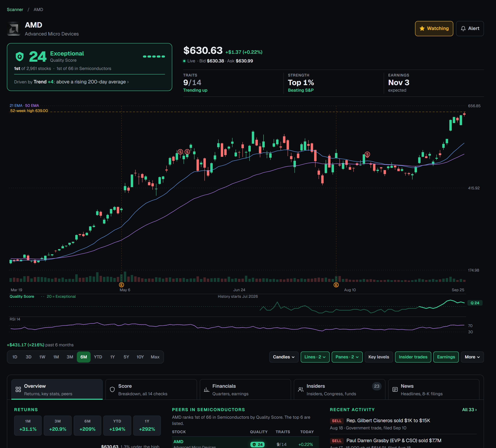The height and width of the screenshot is (448, 496).
Task: Click the 1M returns card +31.1%
Action: (28, 425)
